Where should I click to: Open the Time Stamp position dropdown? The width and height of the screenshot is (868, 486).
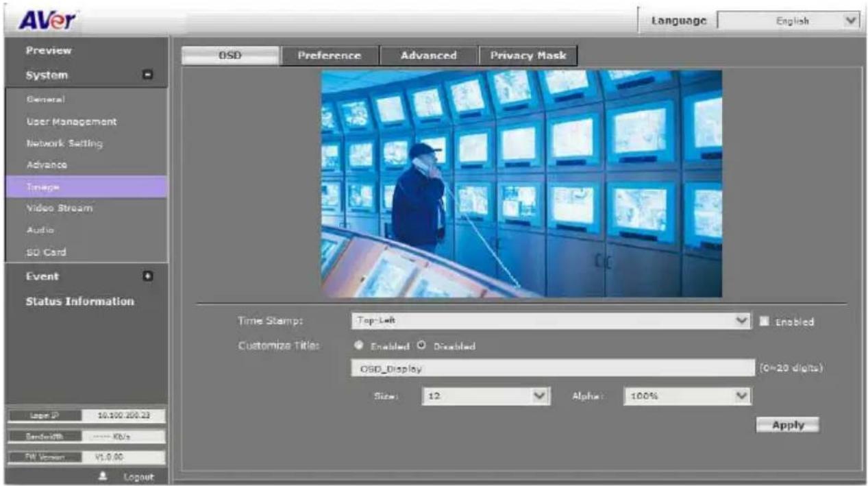551,321
